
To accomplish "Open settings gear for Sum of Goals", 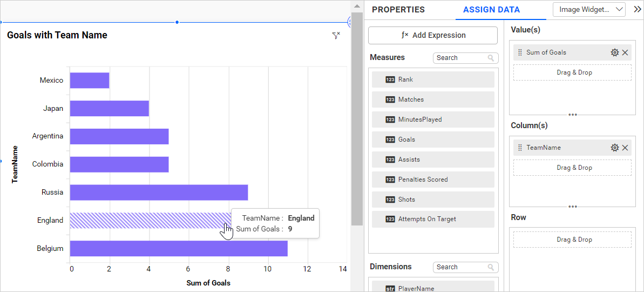I will point(614,52).
